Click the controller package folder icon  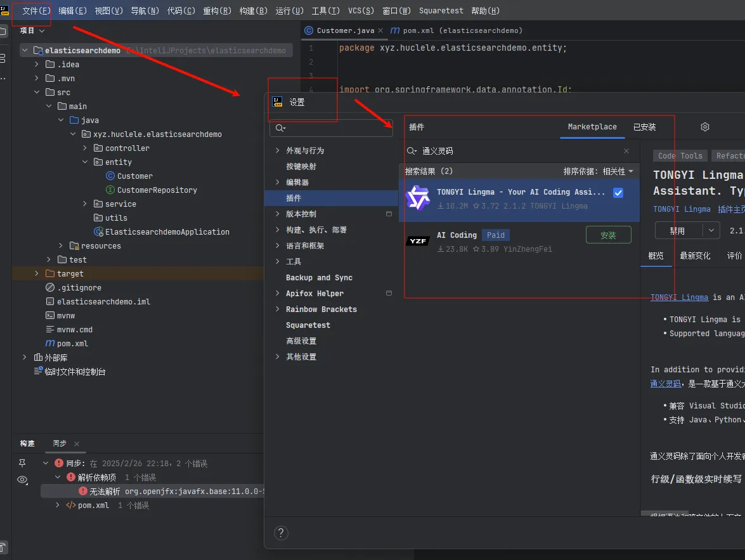coord(98,148)
